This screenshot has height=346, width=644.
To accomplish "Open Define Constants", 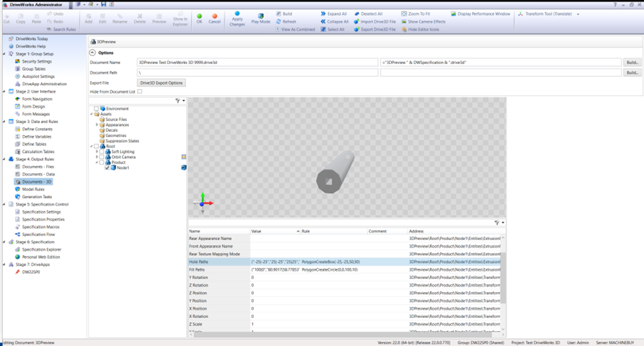I will click(37, 129).
